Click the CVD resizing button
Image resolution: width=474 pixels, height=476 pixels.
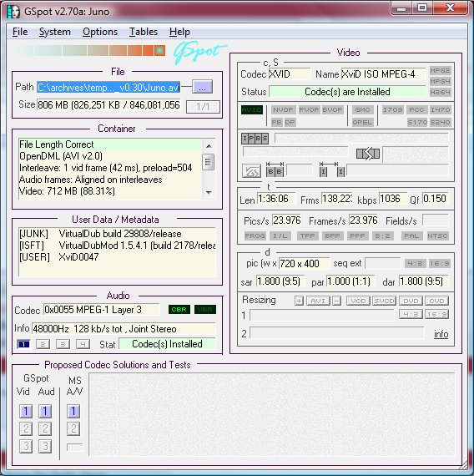click(x=436, y=301)
